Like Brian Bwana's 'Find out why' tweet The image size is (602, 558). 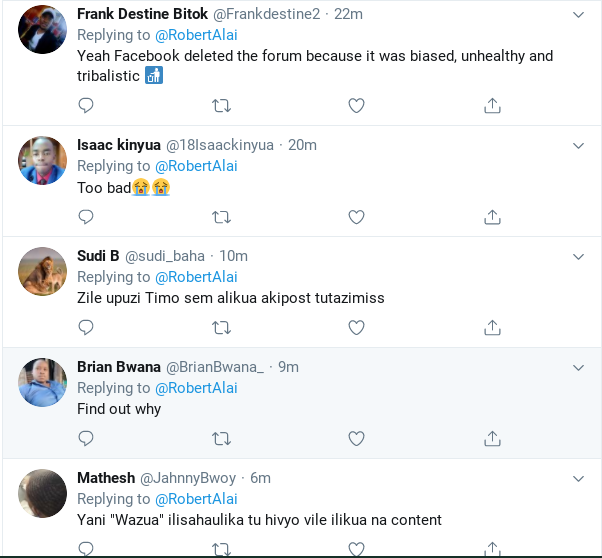pos(356,439)
